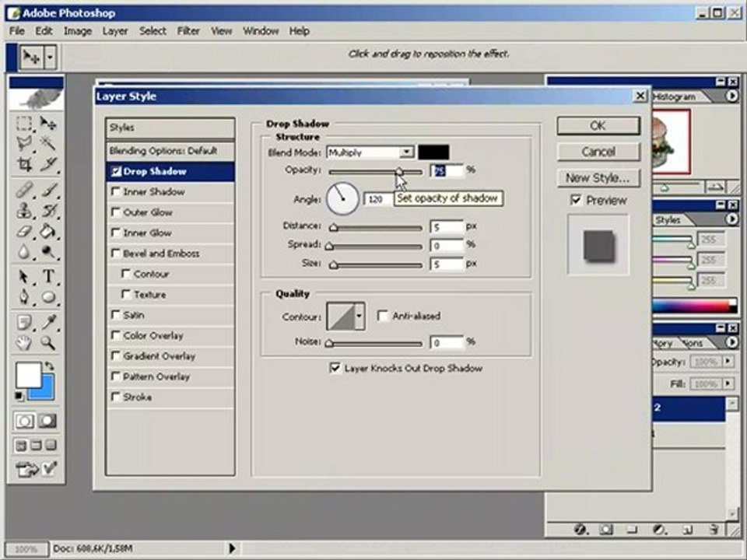Screen dimensions: 747x560
Task: Select the Pen tool
Action: pyautogui.click(x=24, y=297)
